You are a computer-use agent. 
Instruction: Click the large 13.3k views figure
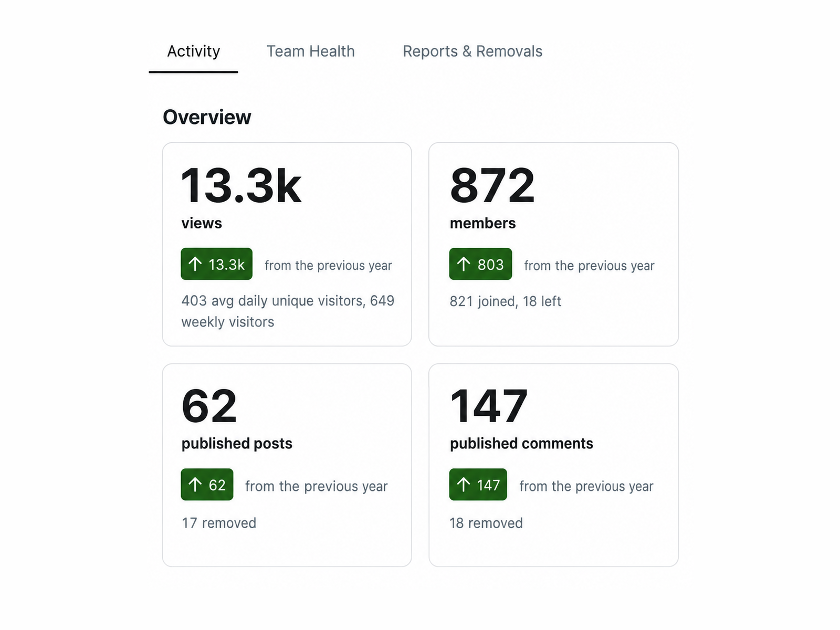tap(241, 185)
